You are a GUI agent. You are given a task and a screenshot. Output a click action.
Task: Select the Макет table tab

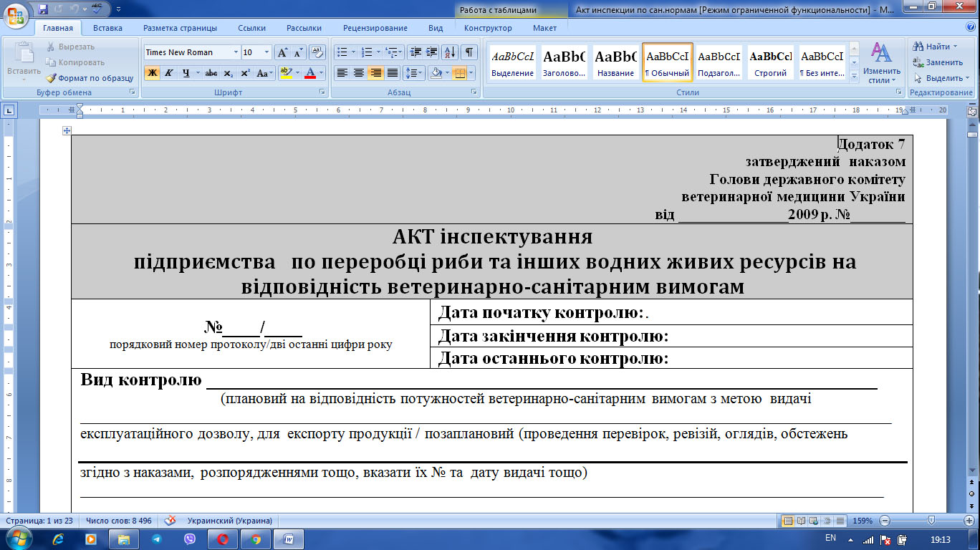tap(544, 28)
